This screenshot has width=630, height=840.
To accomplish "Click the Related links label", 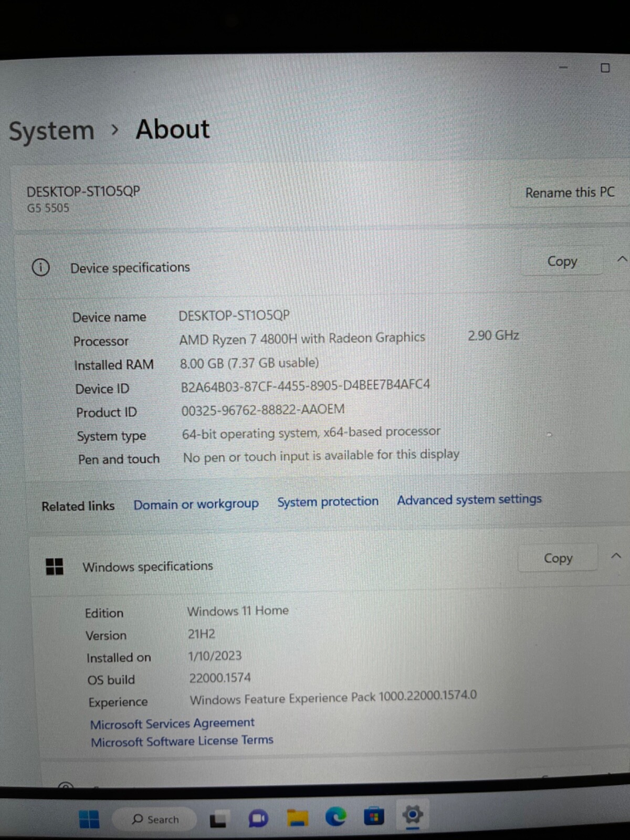I will [78, 506].
